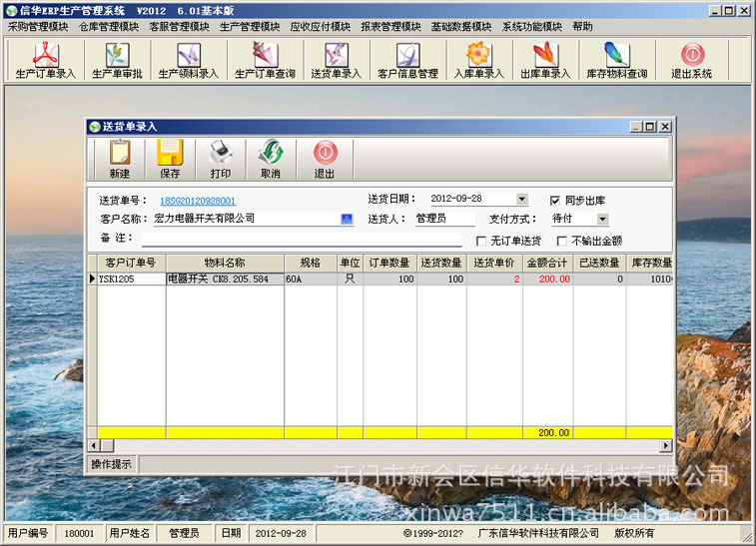Click customer lookup icon beside 客户名称
Screen dimensions: 756x546
(347, 220)
